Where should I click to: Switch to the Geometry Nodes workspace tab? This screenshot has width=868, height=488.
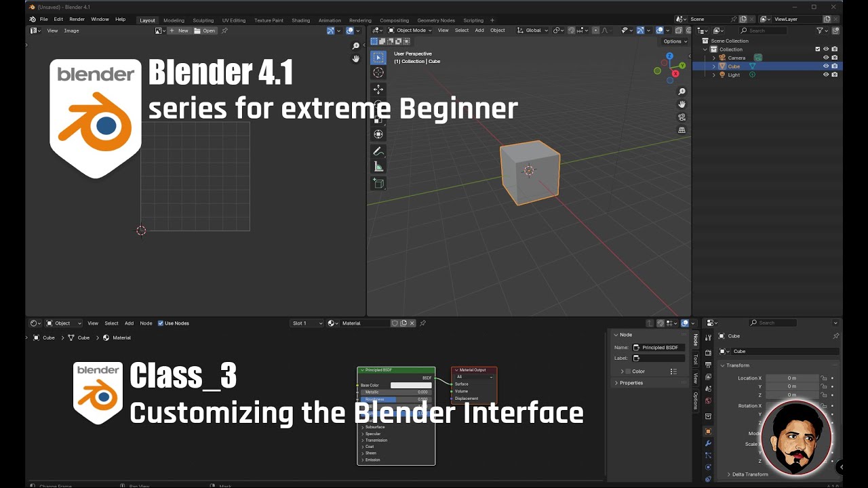436,20
